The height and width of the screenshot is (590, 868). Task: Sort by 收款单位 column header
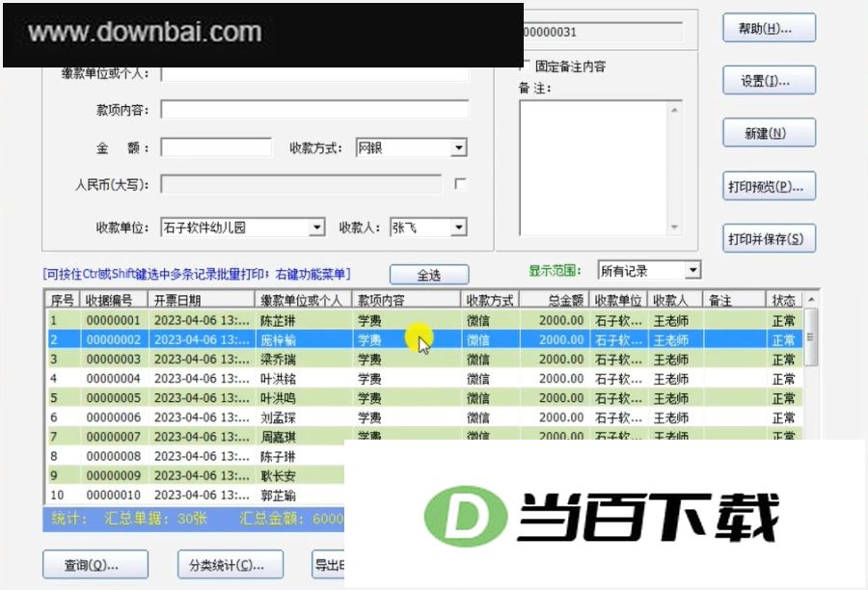pyautogui.click(x=618, y=301)
